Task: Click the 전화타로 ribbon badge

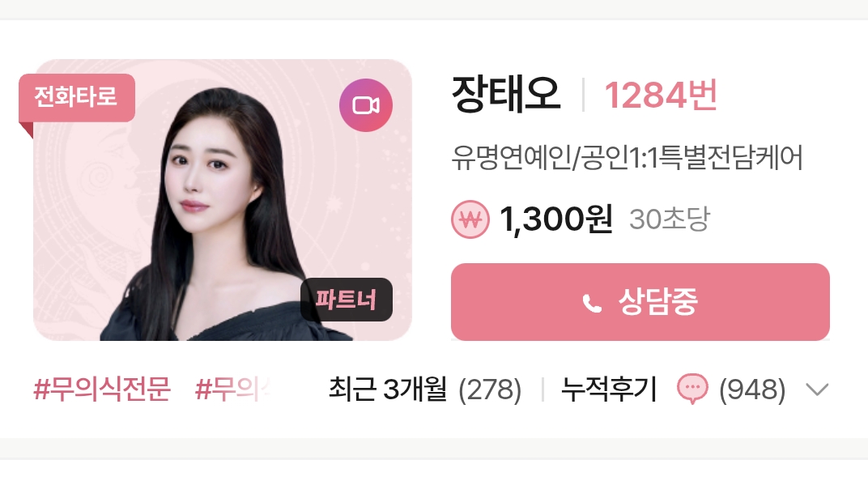Action: click(77, 97)
